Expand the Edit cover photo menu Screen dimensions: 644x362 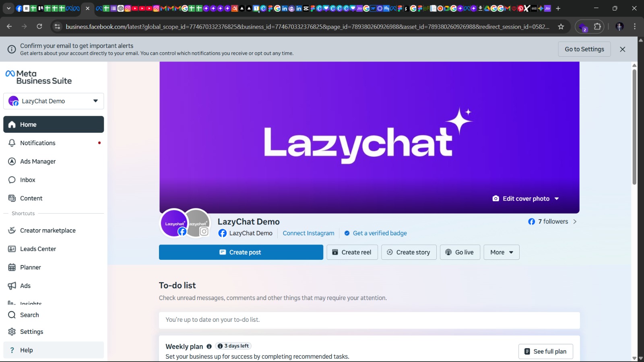(557, 199)
